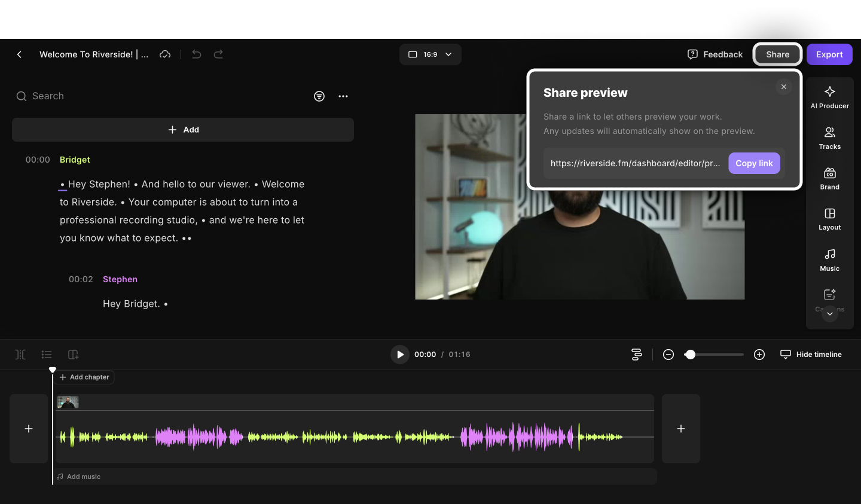Open the Layout panel
The image size is (861, 504).
(x=830, y=219)
